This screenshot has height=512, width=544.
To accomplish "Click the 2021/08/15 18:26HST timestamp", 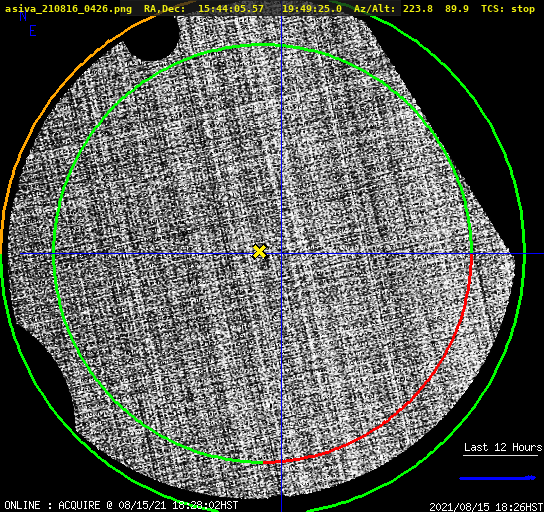I will pyautogui.click(x=486, y=506).
